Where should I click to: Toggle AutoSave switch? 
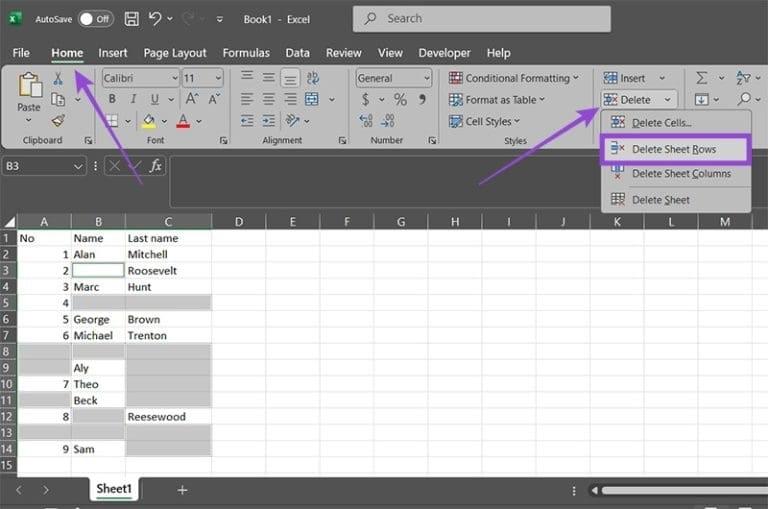pyautogui.click(x=96, y=19)
